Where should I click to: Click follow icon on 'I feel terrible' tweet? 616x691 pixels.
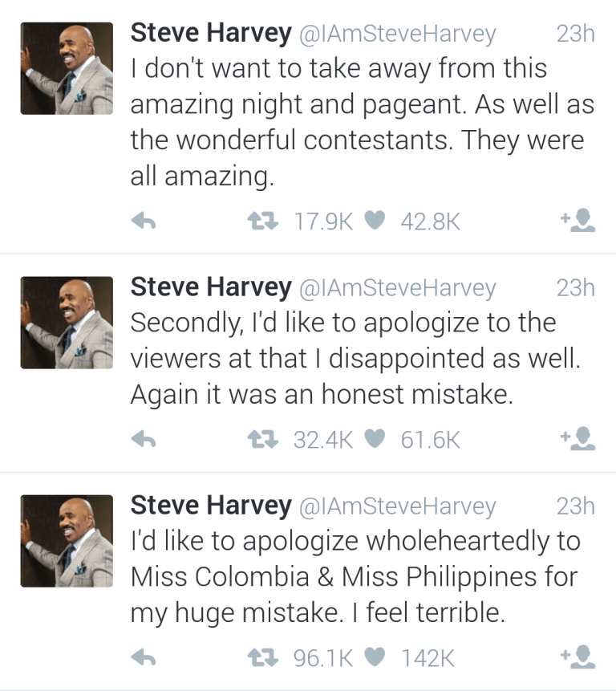coord(578,657)
